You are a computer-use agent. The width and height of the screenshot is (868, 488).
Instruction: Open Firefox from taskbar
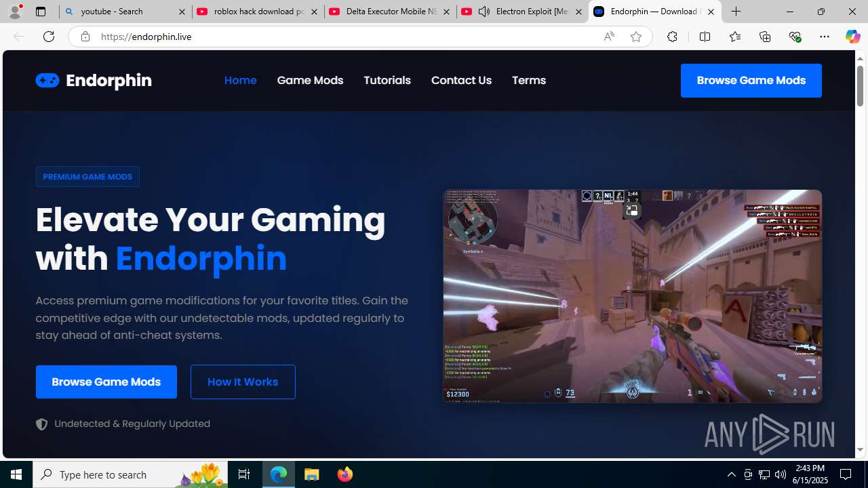click(x=344, y=474)
